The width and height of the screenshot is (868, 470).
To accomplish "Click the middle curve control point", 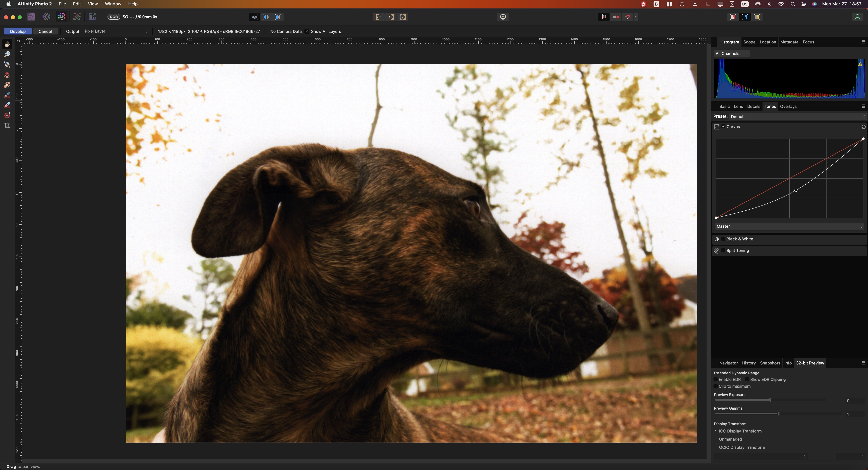I will tap(796, 191).
